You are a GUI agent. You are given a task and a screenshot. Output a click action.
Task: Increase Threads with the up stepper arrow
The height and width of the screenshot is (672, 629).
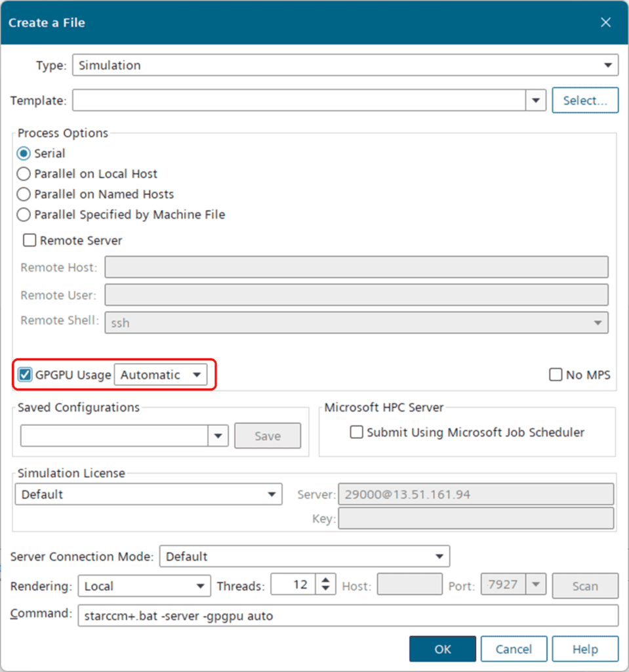[326, 580]
